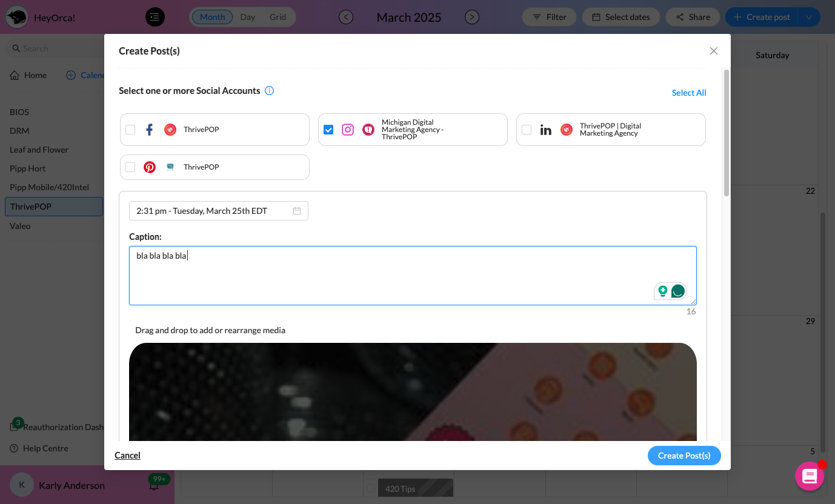Image resolution: width=835 pixels, height=504 pixels.
Task: Click the uploaded media image preview
Action: click(413, 392)
